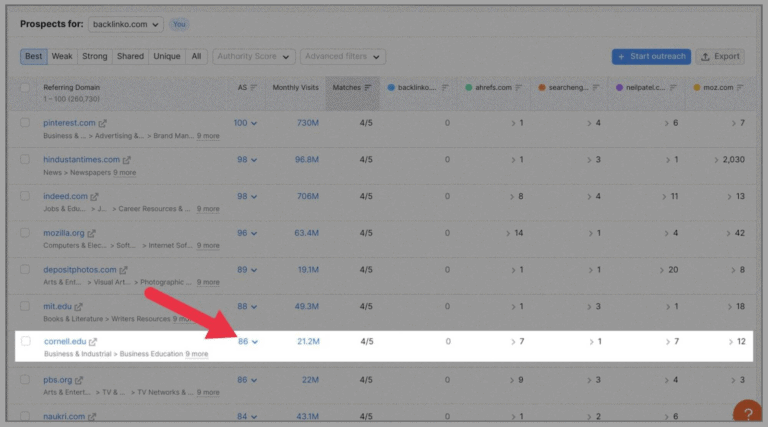Screen dimensions: 768x427
Task: Check the hindustantimes.com row checkbox
Action: (25, 159)
